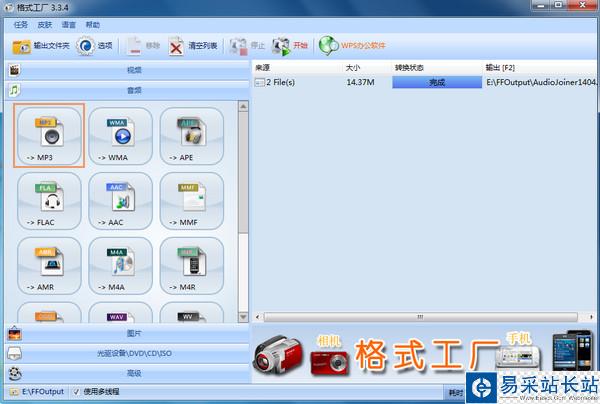The image size is (600, 404).
Task: Click the format list scroll down arrow
Action: coord(243,317)
